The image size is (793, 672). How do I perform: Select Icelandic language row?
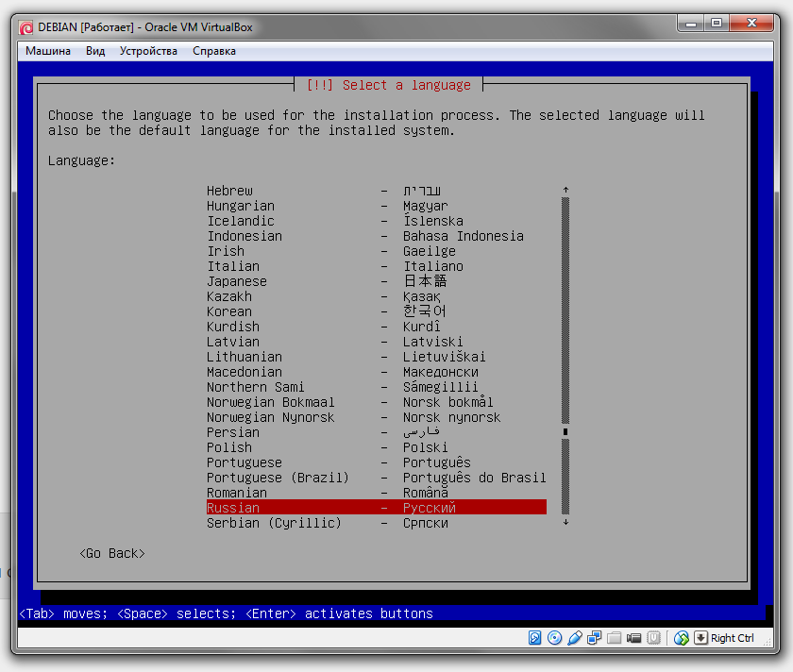point(377,221)
